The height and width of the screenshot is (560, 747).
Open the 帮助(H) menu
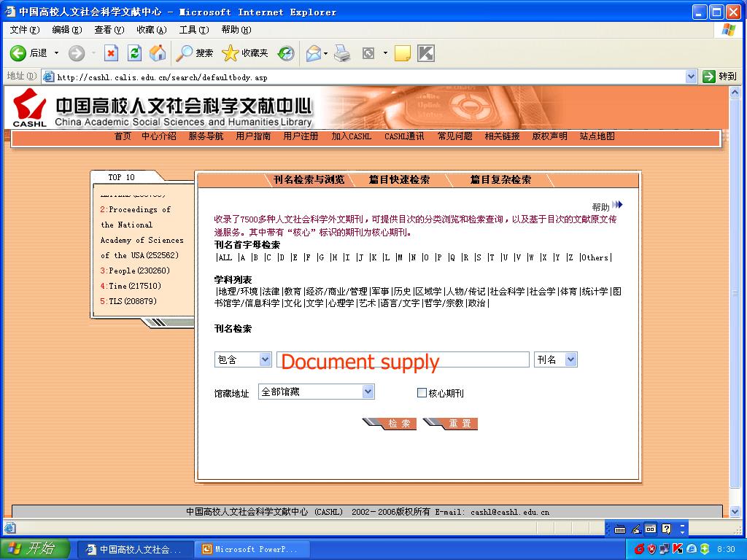(x=236, y=29)
